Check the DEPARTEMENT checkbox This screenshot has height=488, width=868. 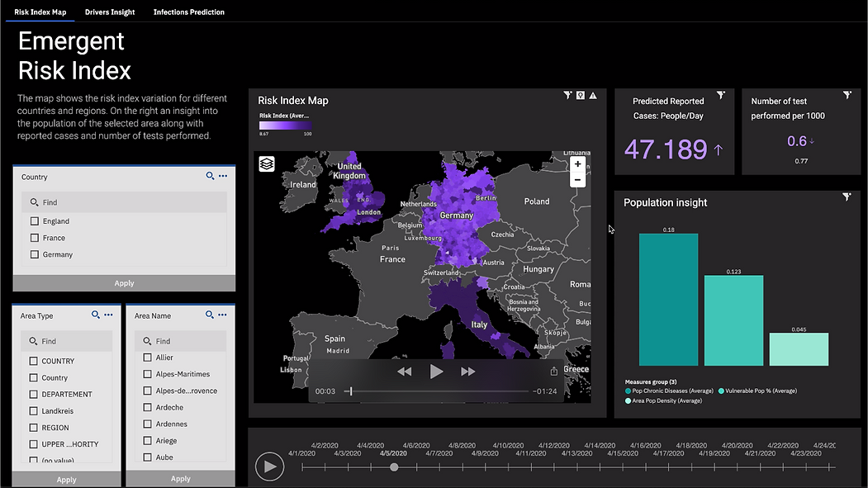pyautogui.click(x=33, y=395)
